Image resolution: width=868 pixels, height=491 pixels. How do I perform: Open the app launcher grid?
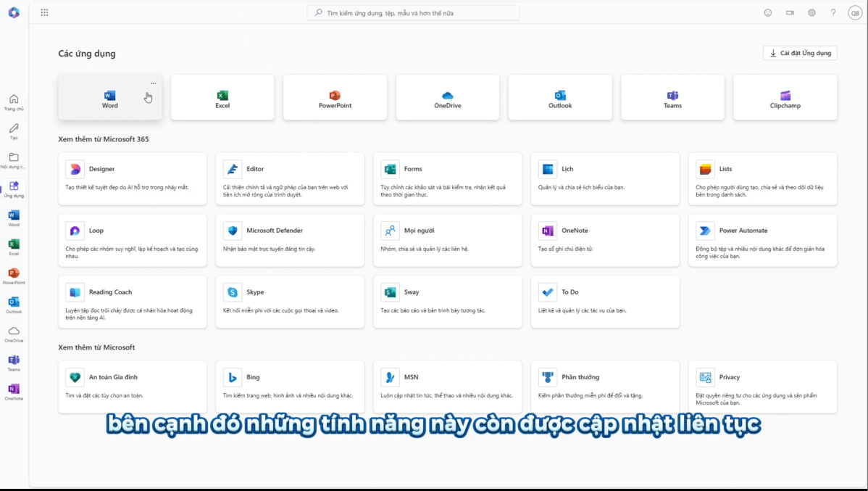click(x=44, y=12)
